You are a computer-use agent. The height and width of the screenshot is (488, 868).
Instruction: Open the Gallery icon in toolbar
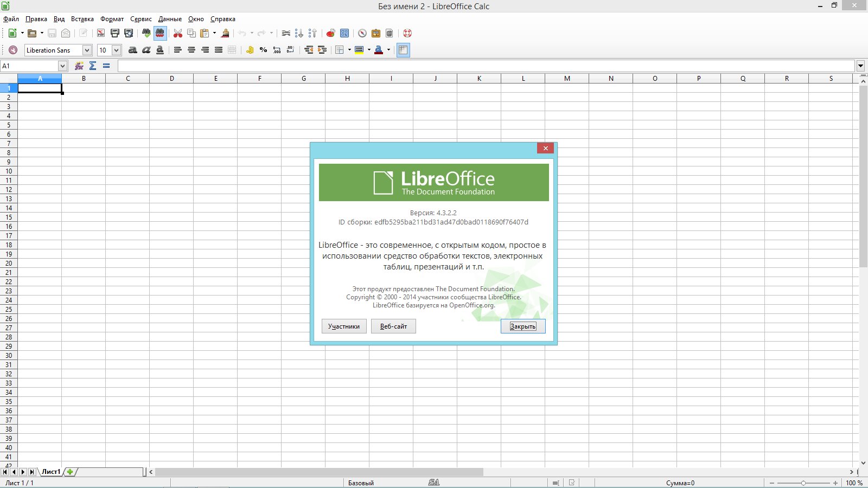click(x=376, y=33)
